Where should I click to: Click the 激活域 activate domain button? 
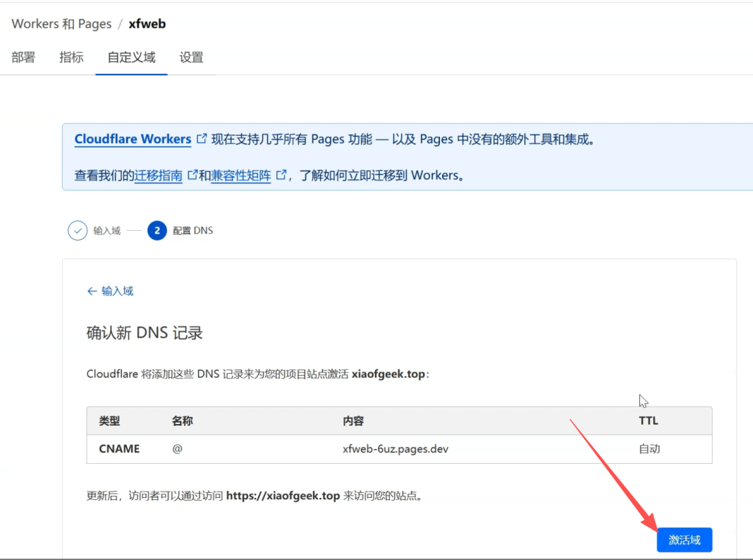685,540
